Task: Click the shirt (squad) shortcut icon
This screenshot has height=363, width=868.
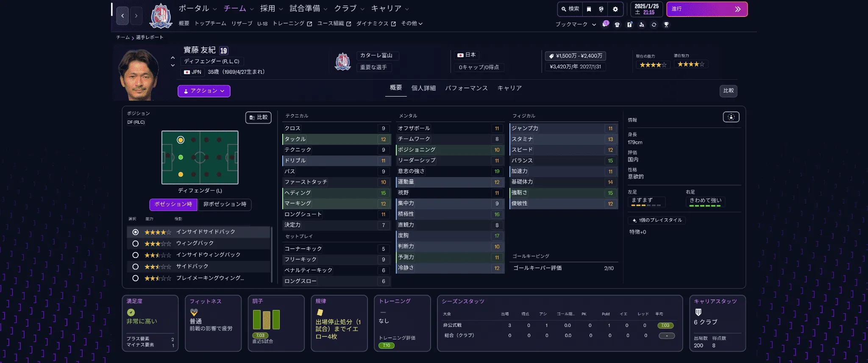Action: 617,25
